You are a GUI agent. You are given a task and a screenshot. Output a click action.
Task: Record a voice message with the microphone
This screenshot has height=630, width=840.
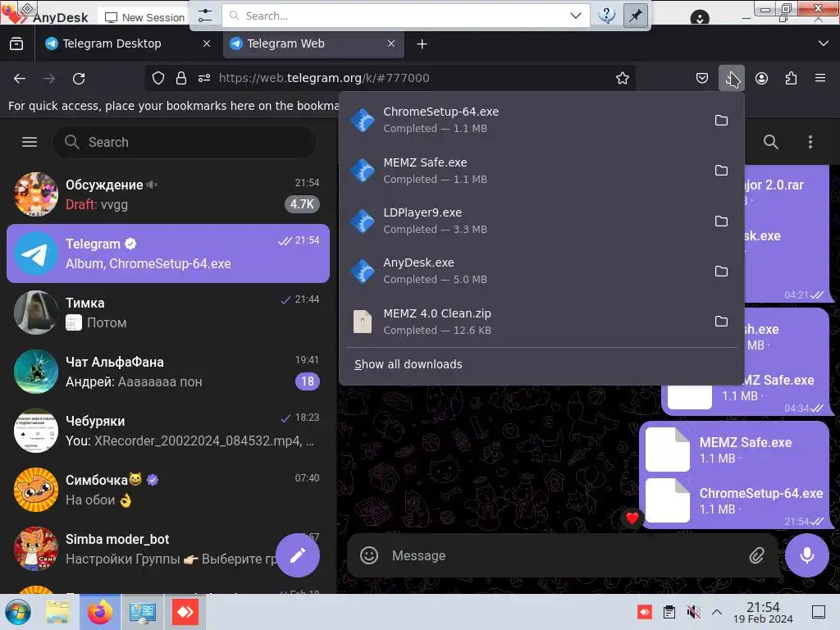[x=807, y=555]
